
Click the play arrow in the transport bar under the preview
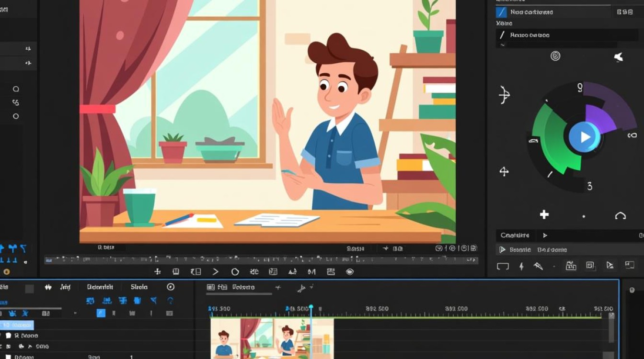pyautogui.click(x=215, y=271)
